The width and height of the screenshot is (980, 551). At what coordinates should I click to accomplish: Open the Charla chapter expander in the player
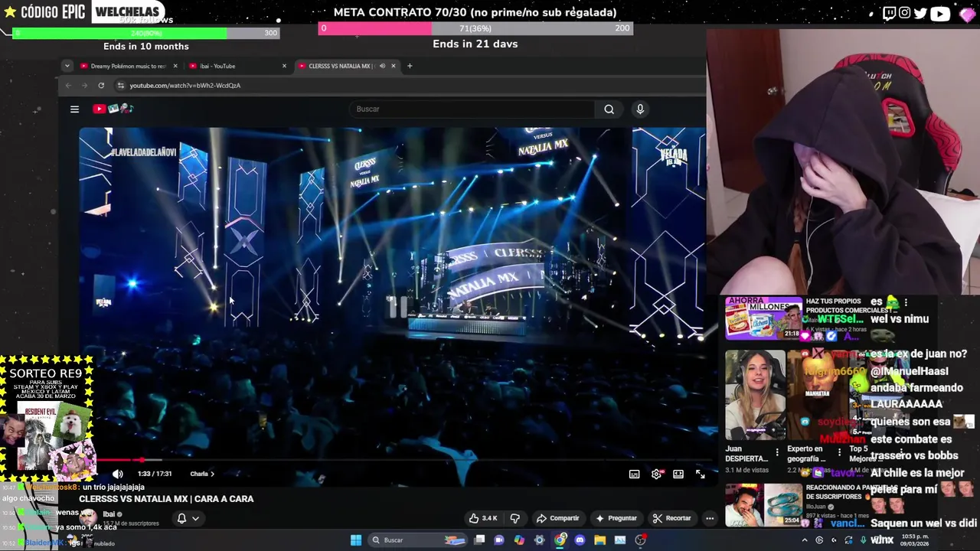(x=202, y=474)
